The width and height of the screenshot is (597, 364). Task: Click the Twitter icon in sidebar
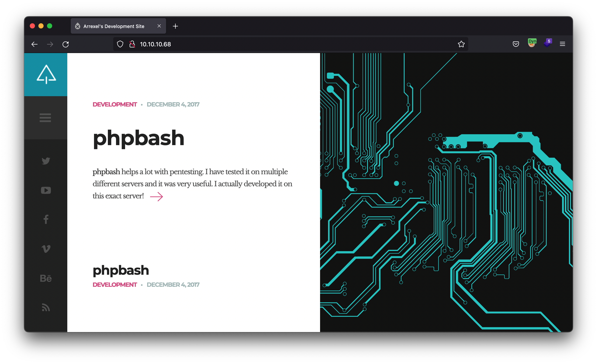(46, 161)
